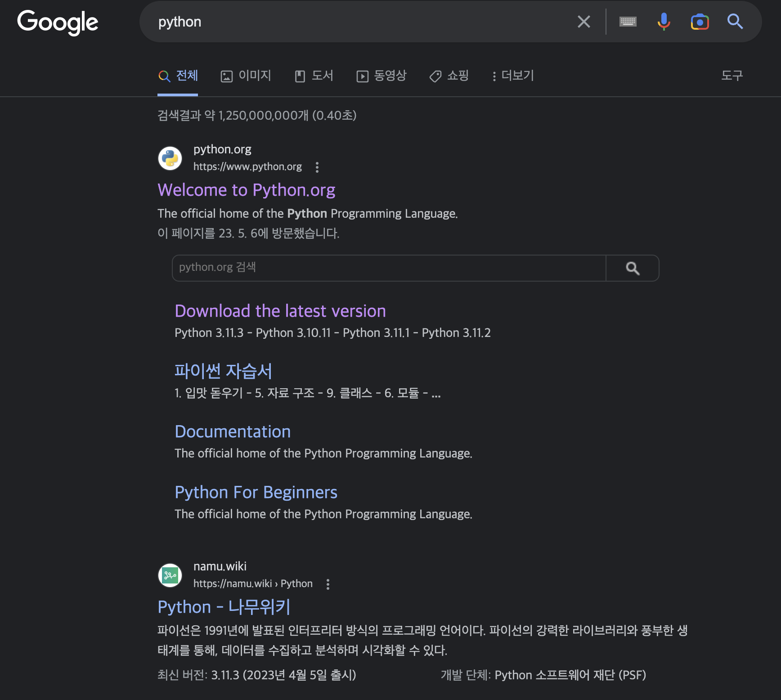Open the Documentation sitelink

233,432
